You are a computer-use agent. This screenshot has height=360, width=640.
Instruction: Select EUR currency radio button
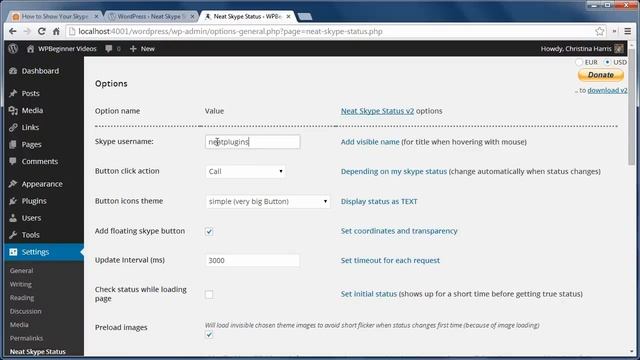point(579,62)
